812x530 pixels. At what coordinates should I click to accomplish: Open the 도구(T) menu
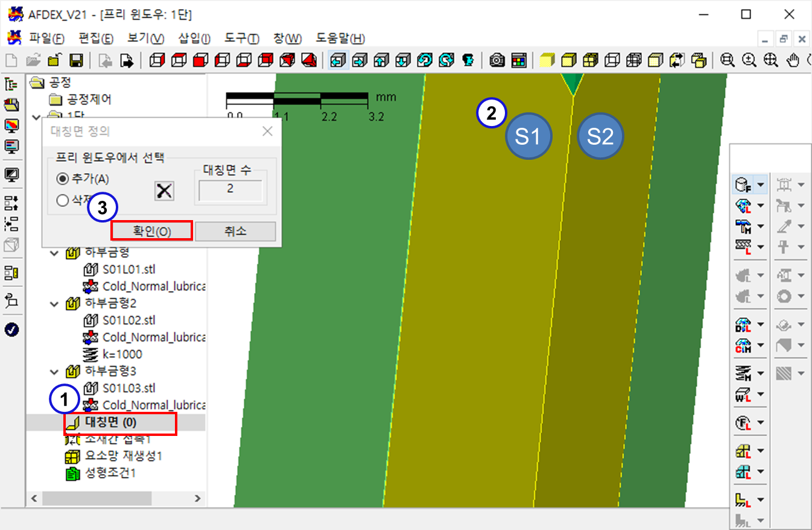pos(241,39)
